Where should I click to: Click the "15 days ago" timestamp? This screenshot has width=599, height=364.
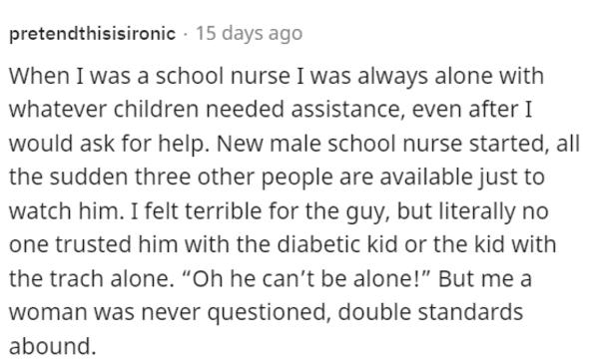point(249,33)
